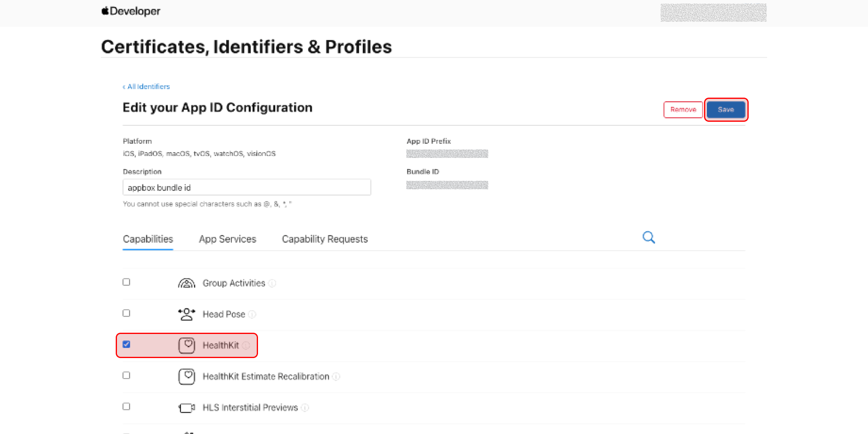Select HealthKit Estimate Recalibration label

[266, 377]
